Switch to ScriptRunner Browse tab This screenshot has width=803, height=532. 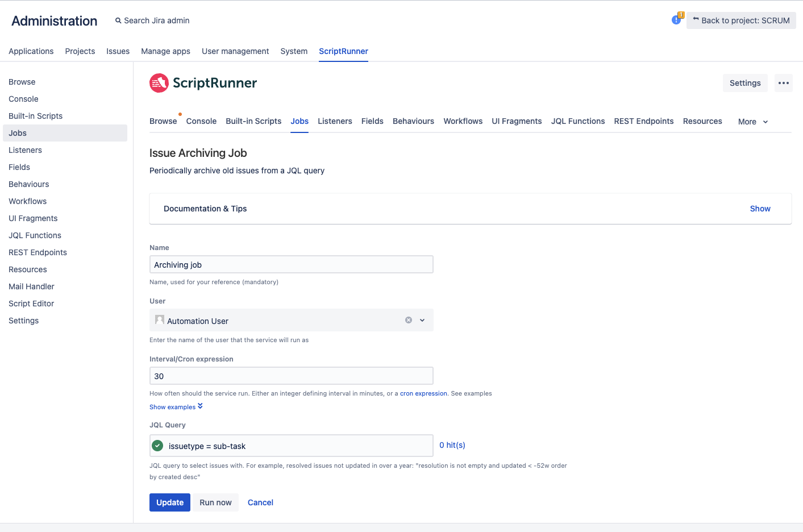[163, 121]
